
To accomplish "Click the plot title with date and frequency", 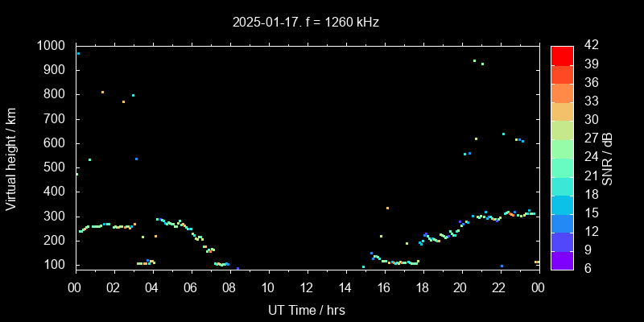I will point(306,23).
